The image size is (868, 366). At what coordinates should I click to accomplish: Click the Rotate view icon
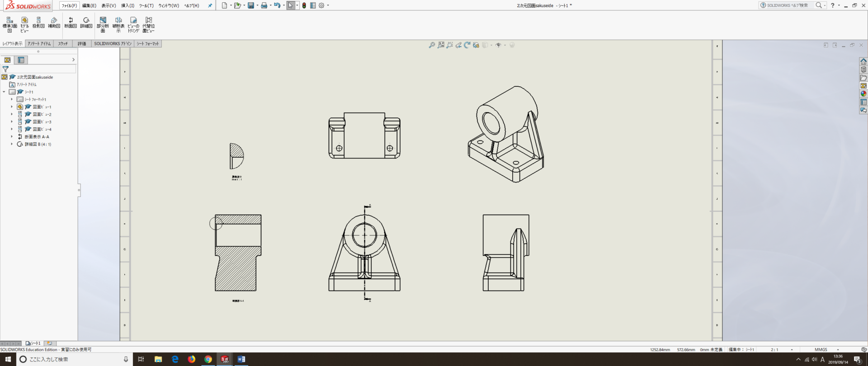467,45
